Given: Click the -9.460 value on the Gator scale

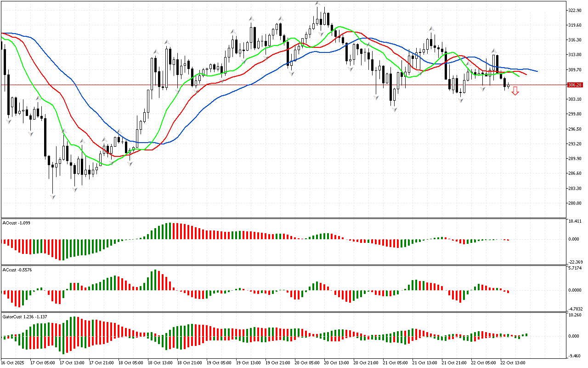Looking at the screenshot, I should click(576, 356).
